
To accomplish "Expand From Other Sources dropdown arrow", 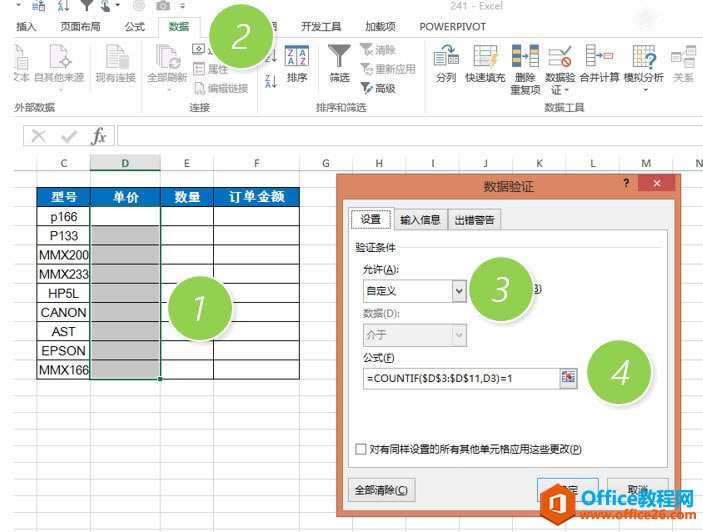I will tap(61, 90).
